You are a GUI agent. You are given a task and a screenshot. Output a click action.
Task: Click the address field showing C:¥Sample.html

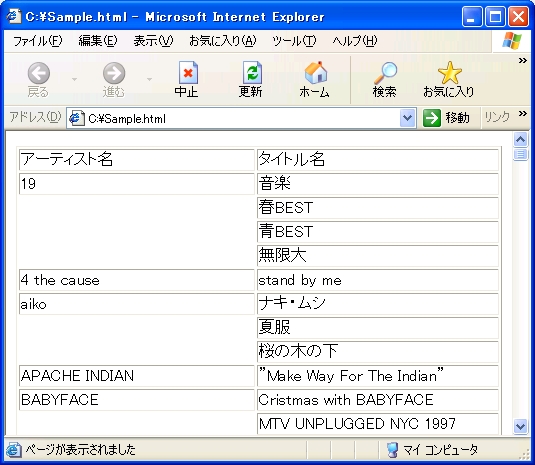click(x=241, y=118)
